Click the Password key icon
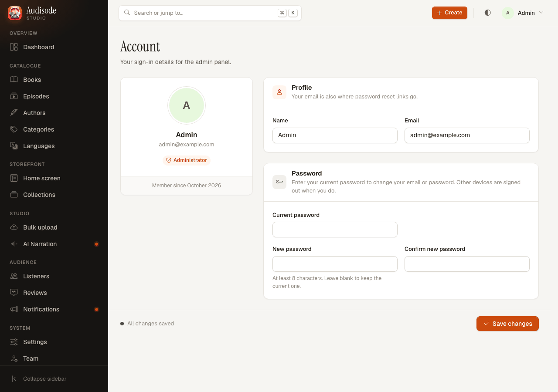Screen dimensions: 558x392 point(279,182)
